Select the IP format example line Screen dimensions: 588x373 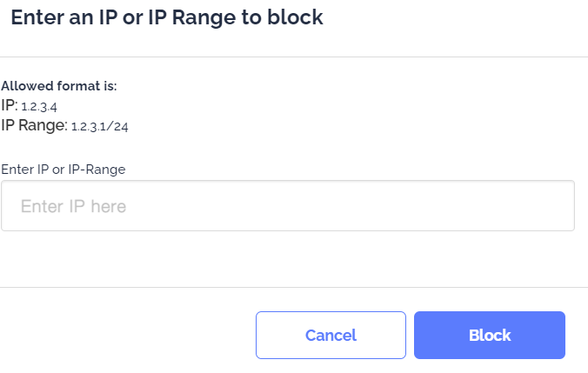tap(33, 106)
